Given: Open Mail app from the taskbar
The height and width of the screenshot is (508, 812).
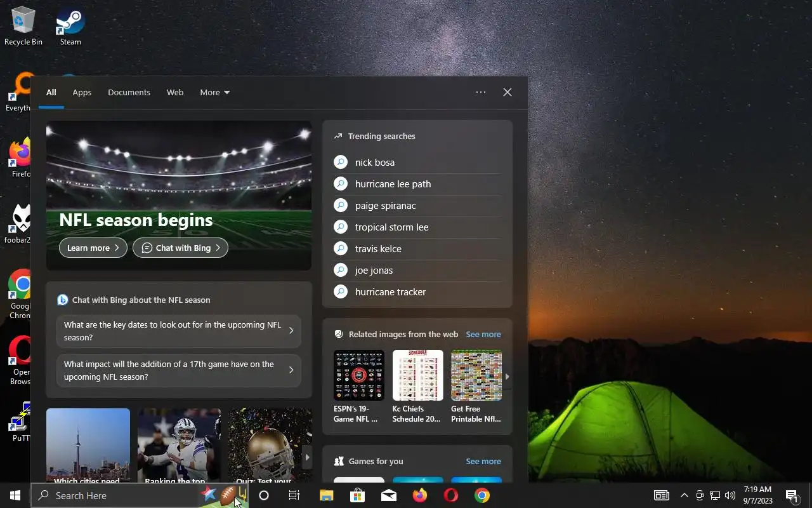Looking at the screenshot, I should (389, 495).
